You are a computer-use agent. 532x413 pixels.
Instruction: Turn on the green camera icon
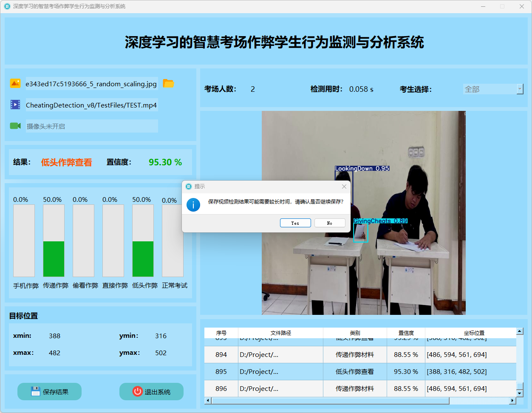[x=15, y=126]
